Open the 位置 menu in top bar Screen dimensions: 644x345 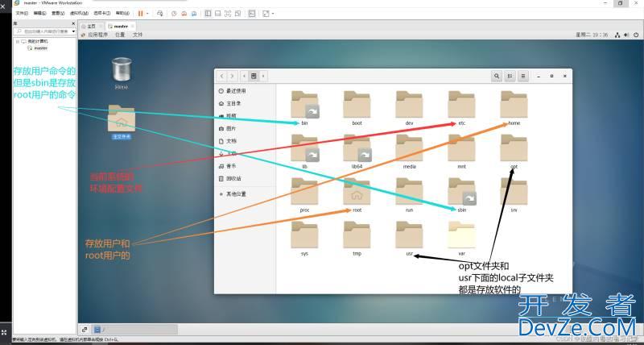[120, 35]
